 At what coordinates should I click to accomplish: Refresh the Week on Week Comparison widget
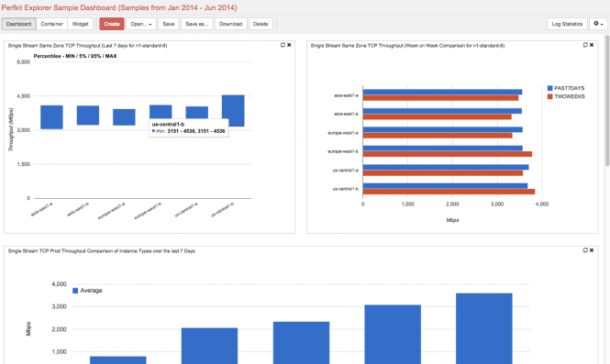click(585, 45)
